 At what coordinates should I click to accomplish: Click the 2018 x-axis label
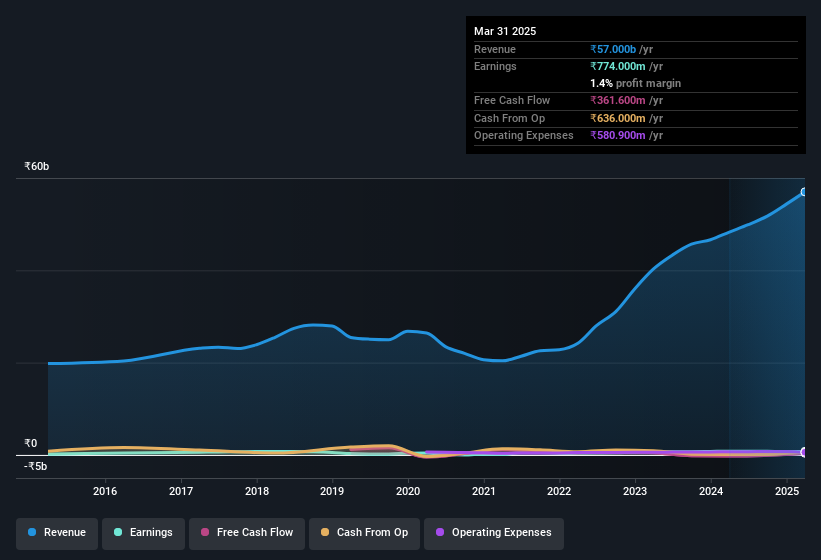pyautogui.click(x=257, y=491)
